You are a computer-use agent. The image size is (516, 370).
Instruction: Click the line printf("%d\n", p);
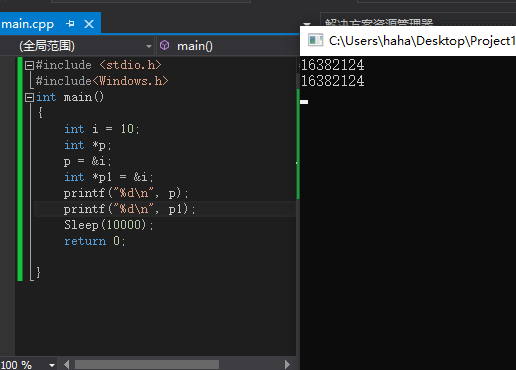point(126,193)
